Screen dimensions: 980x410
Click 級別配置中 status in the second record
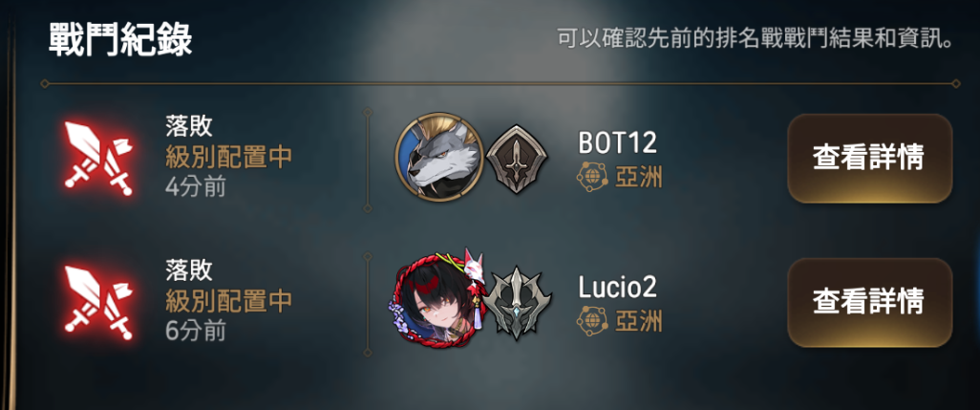[x=228, y=301]
